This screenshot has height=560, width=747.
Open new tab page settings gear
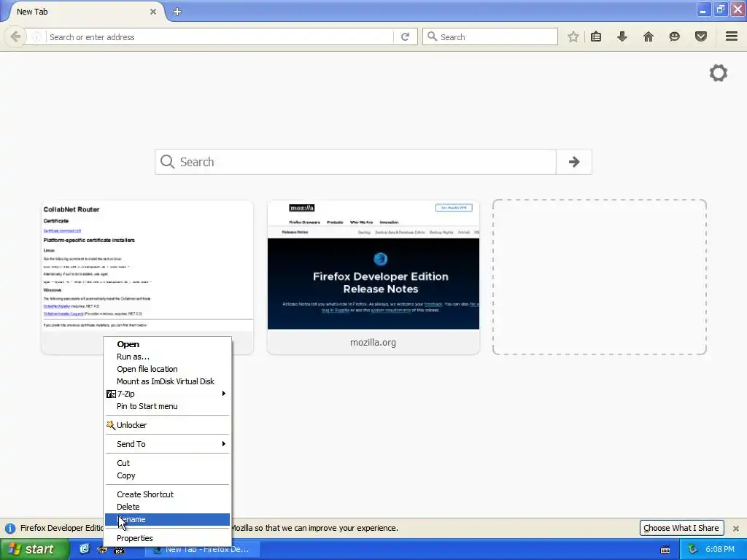pyautogui.click(x=719, y=73)
